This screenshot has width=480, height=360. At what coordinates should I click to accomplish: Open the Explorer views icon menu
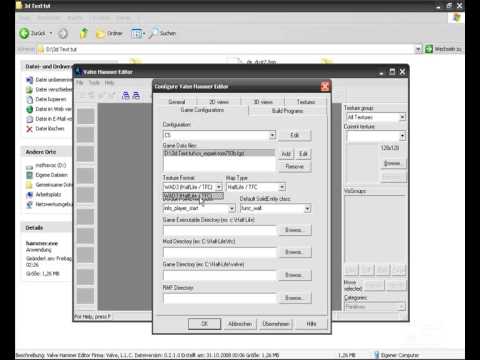138,33
